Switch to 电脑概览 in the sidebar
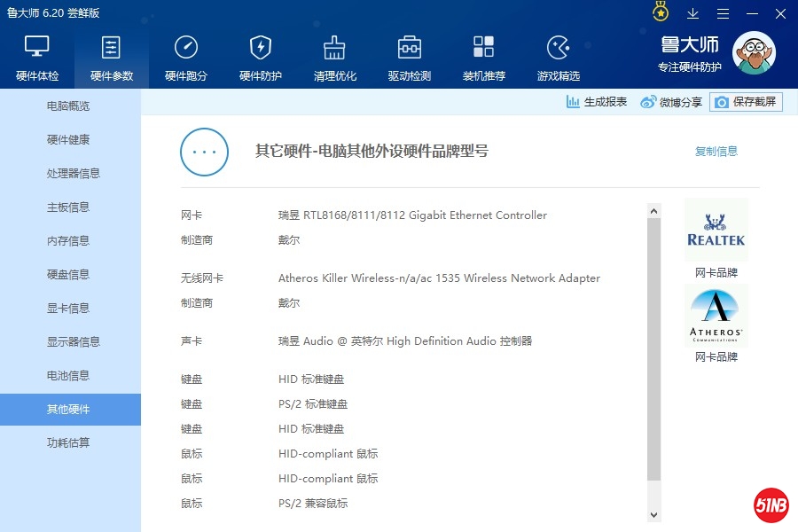The height and width of the screenshot is (532, 798). 68,106
